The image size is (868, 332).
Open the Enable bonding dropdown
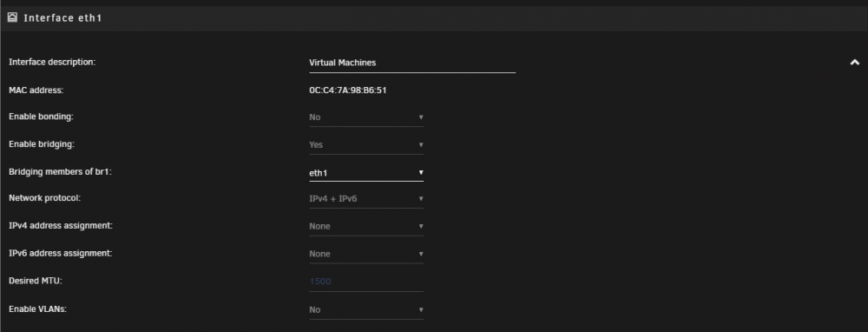tap(366, 117)
